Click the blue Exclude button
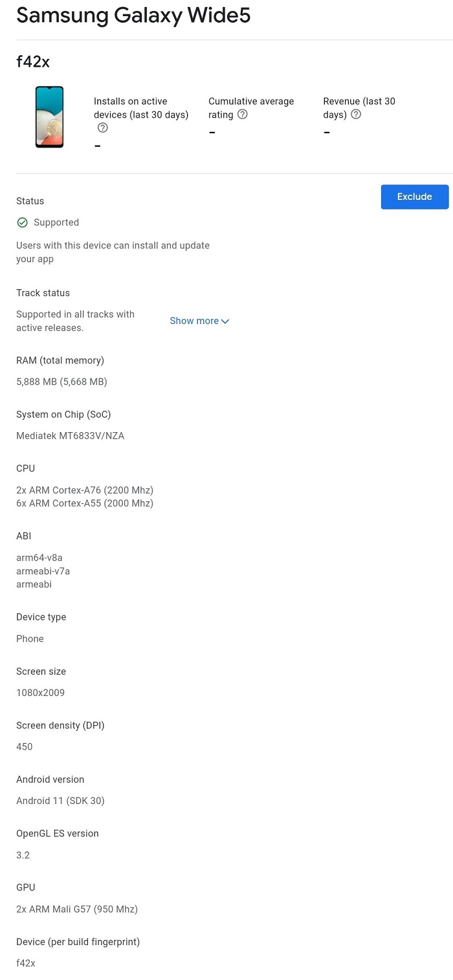 pos(415,197)
